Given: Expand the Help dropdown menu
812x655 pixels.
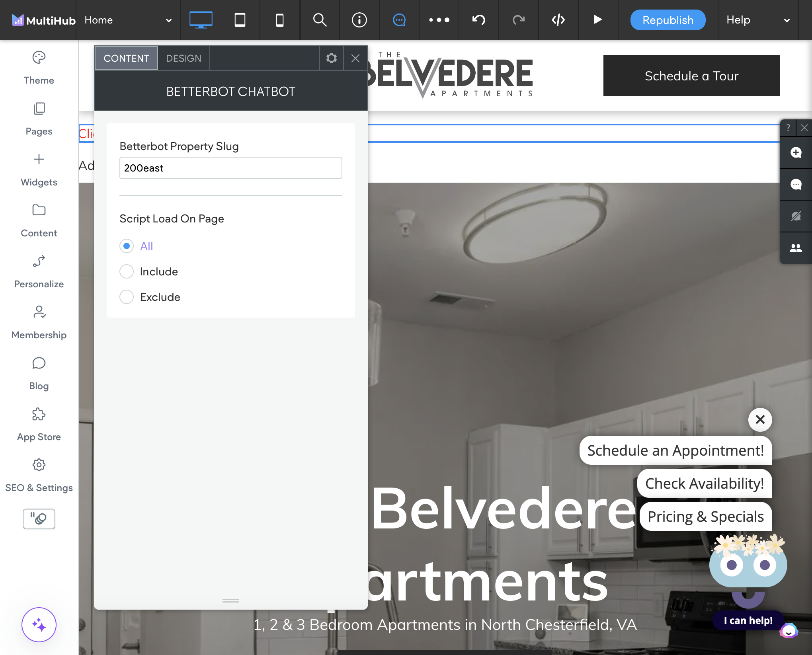Looking at the screenshot, I should tap(757, 20).
